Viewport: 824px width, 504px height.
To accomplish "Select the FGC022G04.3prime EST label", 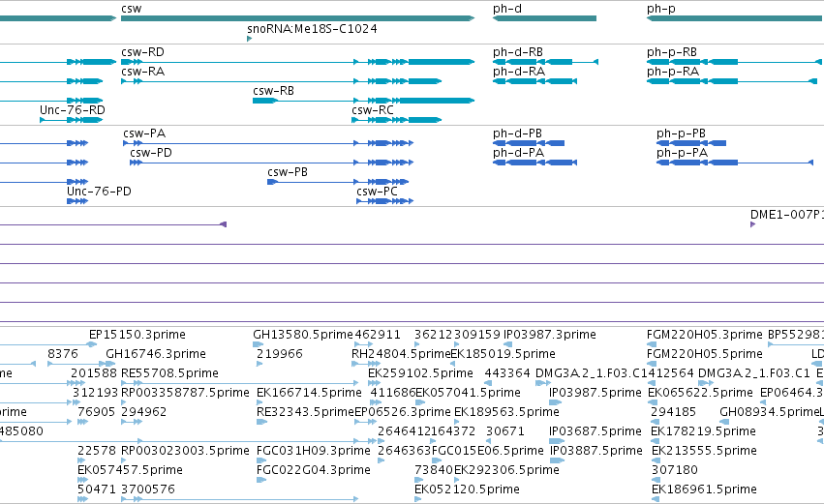I will pos(313,471).
